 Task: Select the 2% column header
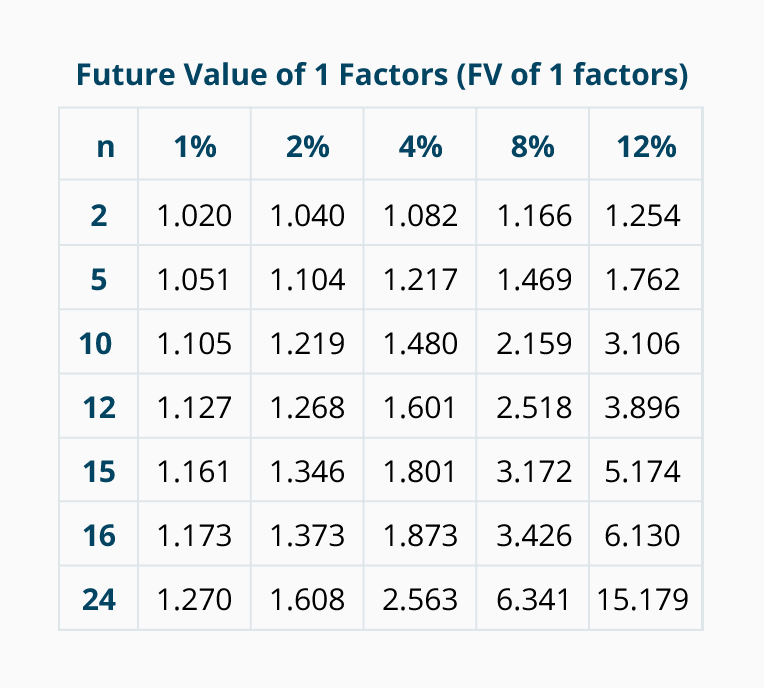(x=307, y=147)
